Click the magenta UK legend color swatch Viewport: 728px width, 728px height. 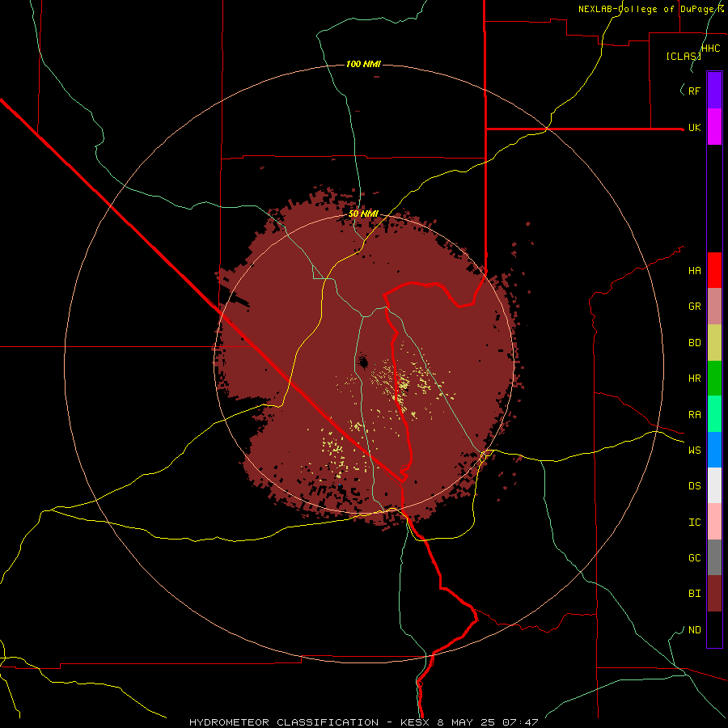[714, 127]
